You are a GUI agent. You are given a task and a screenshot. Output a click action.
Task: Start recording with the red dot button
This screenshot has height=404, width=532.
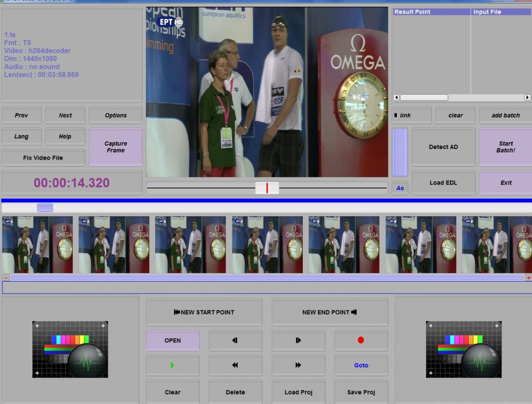coord(361,340)
